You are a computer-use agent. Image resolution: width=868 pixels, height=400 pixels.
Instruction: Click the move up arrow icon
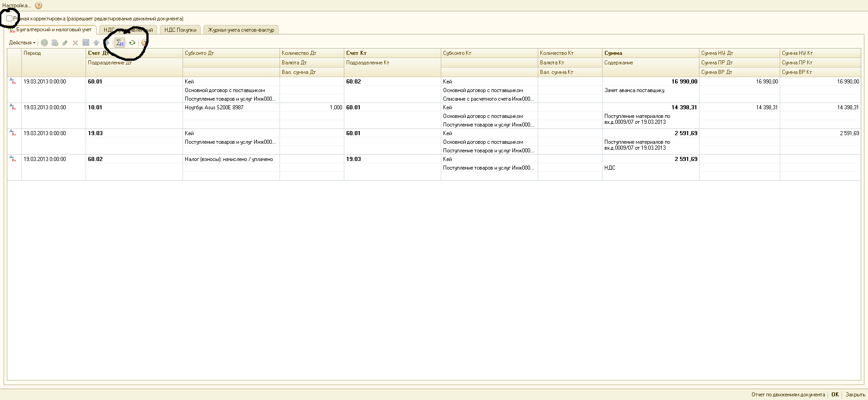(96, 43)
